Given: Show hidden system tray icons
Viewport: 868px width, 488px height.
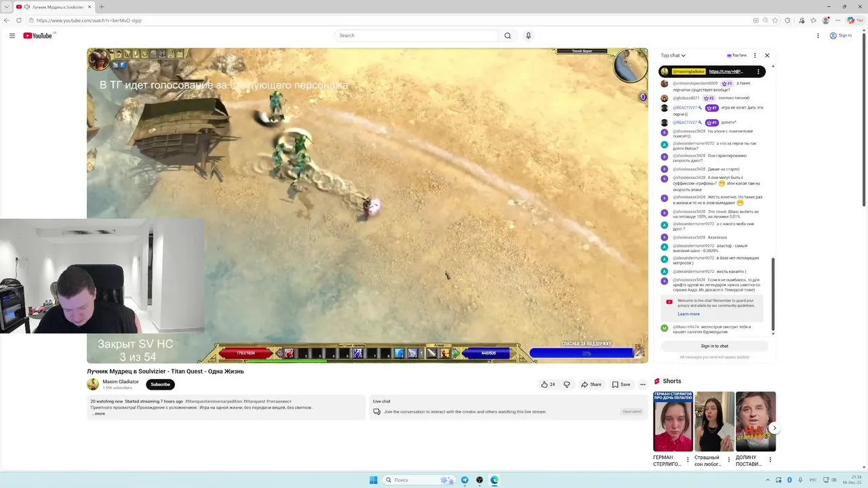Looking at the screenshot, I should pos(769,480).
